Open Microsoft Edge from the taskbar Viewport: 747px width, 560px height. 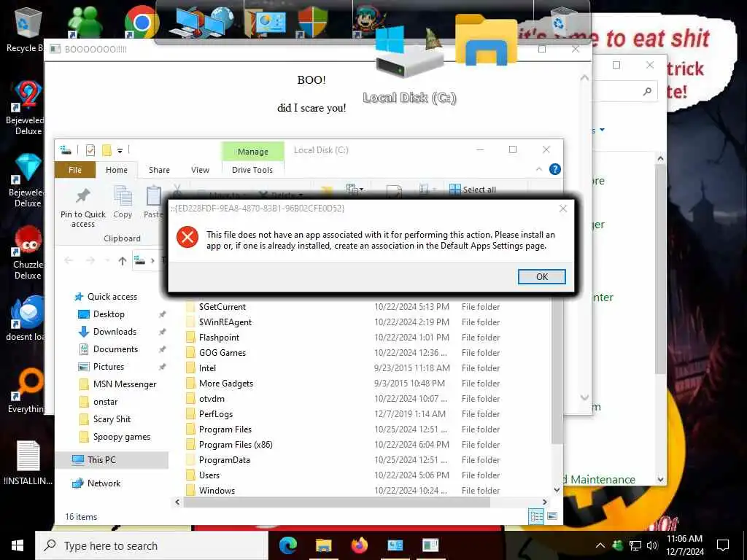click(287, 545)
